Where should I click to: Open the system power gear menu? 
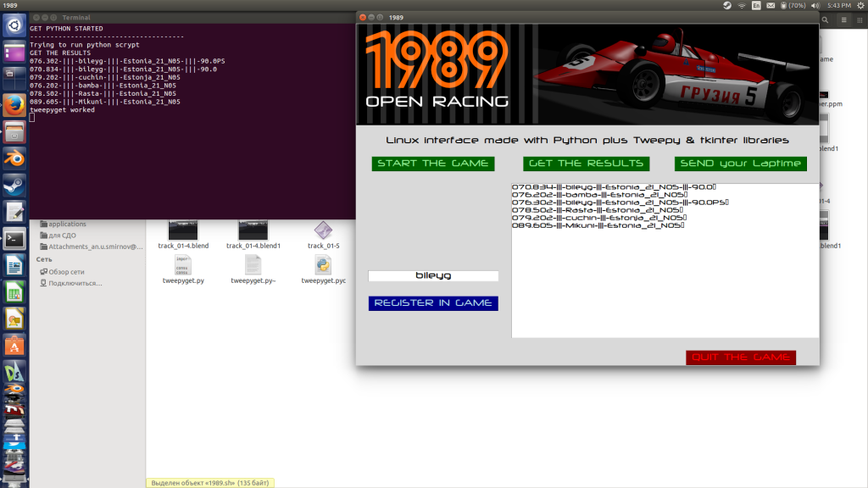point(861,6)
